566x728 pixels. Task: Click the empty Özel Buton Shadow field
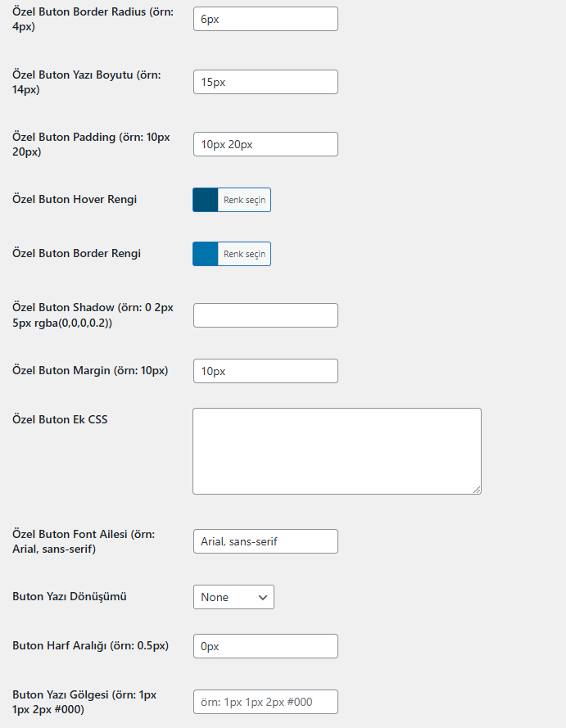pyautogui.click(x=265, y=315)
